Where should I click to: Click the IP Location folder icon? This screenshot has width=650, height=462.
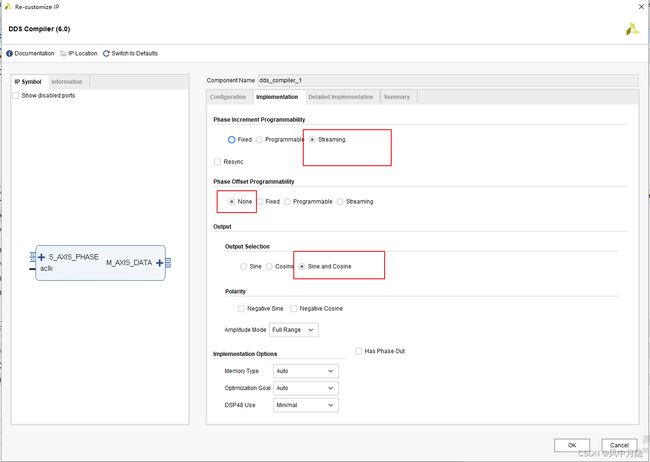(63, 53)
